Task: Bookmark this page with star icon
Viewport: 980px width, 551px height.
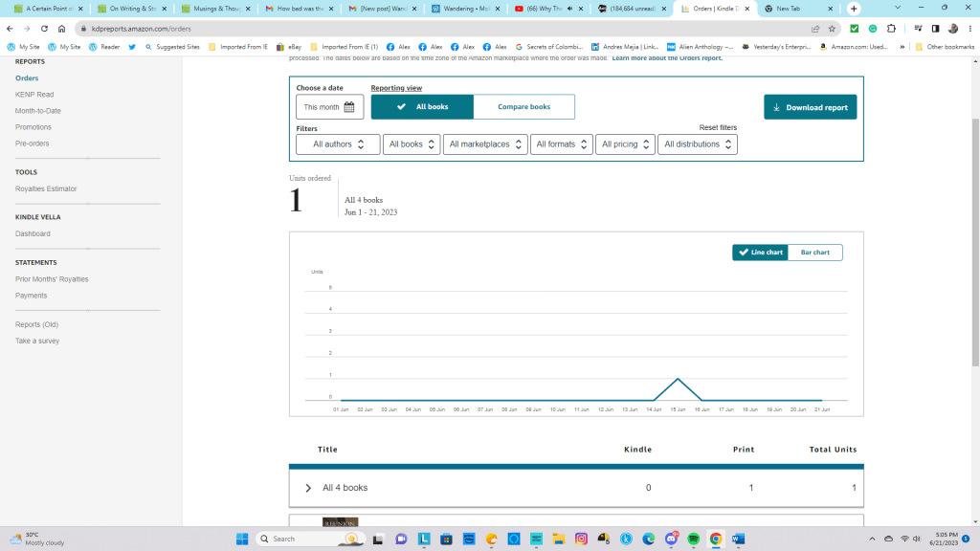Action: pyautogui.click(x=832, y=29)
